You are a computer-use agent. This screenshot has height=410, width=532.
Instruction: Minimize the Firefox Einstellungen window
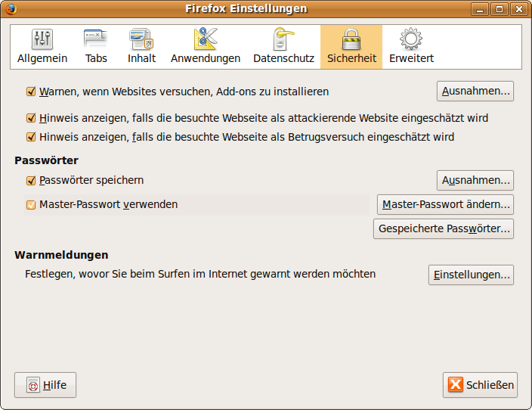point(480,9)
